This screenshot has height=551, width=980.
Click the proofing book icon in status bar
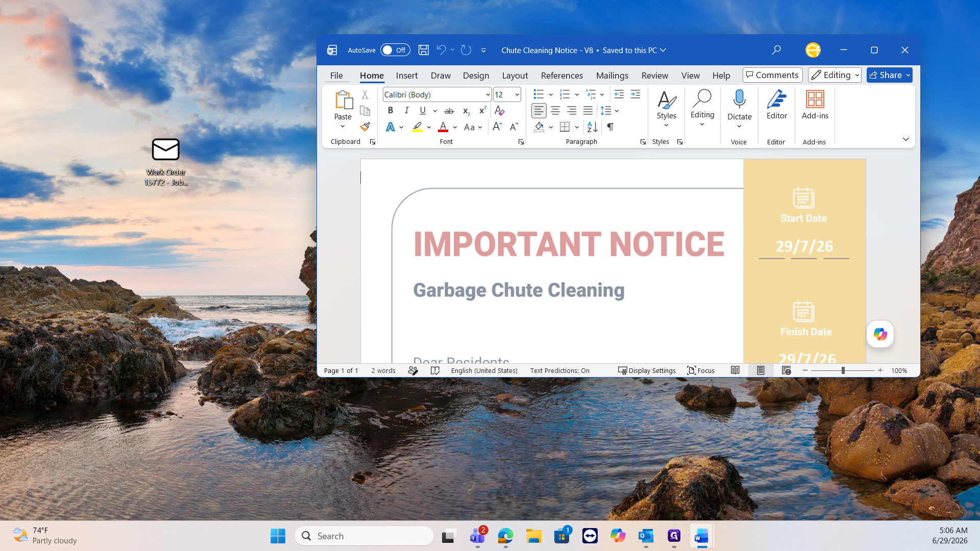click(x=435, y=371)
